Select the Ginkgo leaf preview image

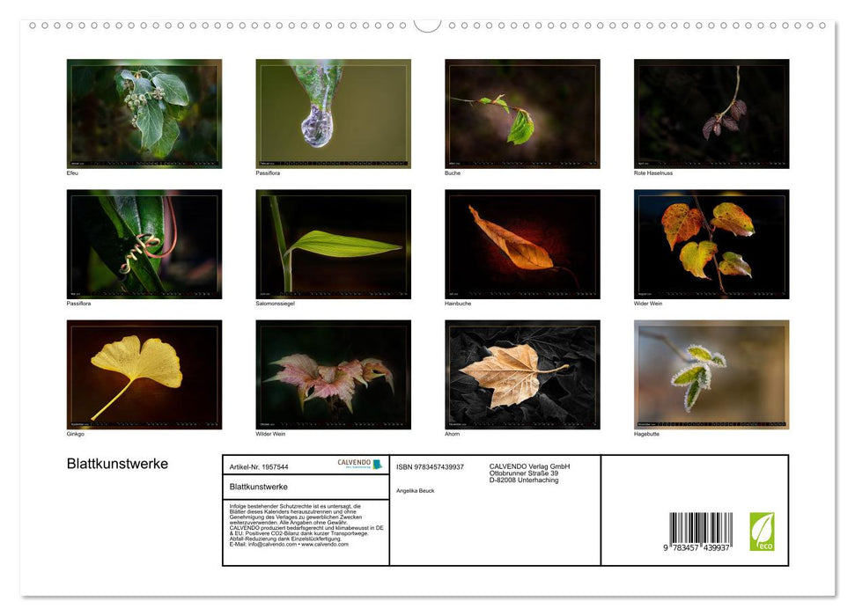144,373
